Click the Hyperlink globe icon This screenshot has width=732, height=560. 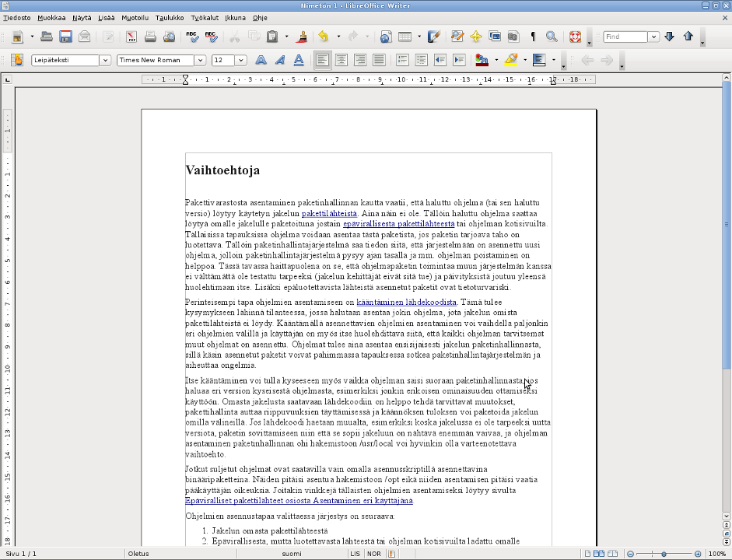click(x=386, y=37)
